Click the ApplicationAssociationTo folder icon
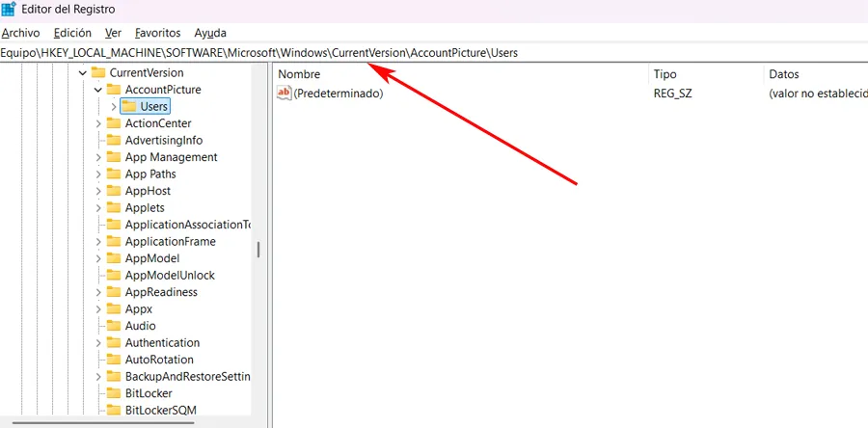This screenshot has height=428, width=868. click(x=114, y=225)
